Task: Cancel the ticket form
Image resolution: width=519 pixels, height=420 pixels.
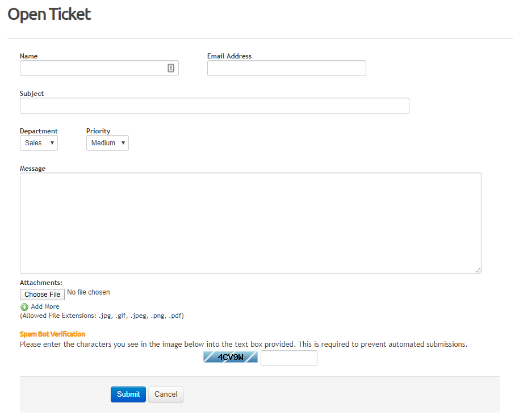Action: click(x=166, y=394)
